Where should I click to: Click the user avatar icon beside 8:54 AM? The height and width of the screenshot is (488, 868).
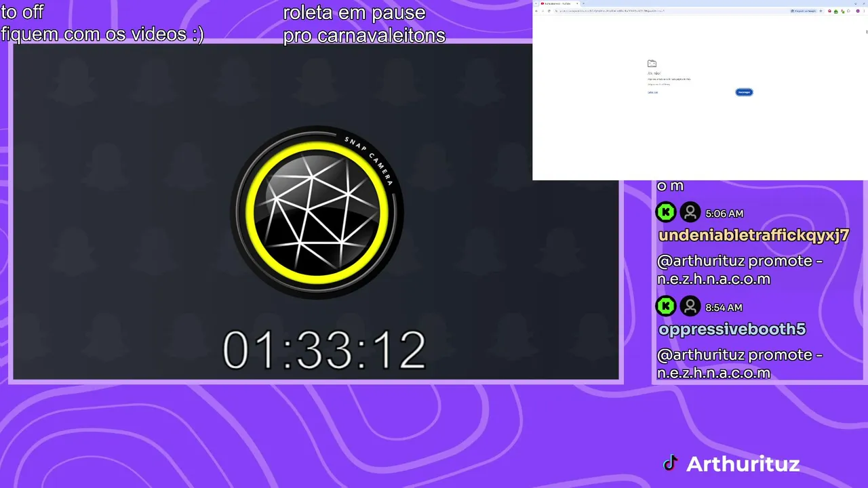click(x=690, y=306)
